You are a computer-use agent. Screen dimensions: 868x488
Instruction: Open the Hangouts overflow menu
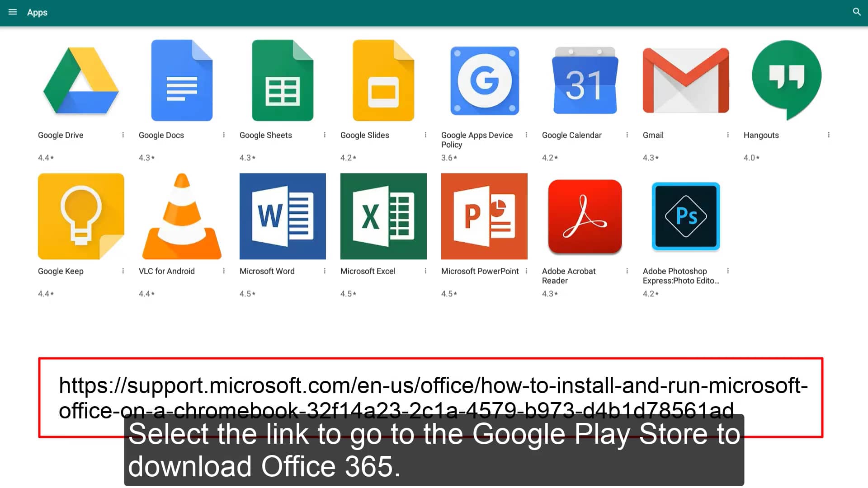(x=829, y=135)
